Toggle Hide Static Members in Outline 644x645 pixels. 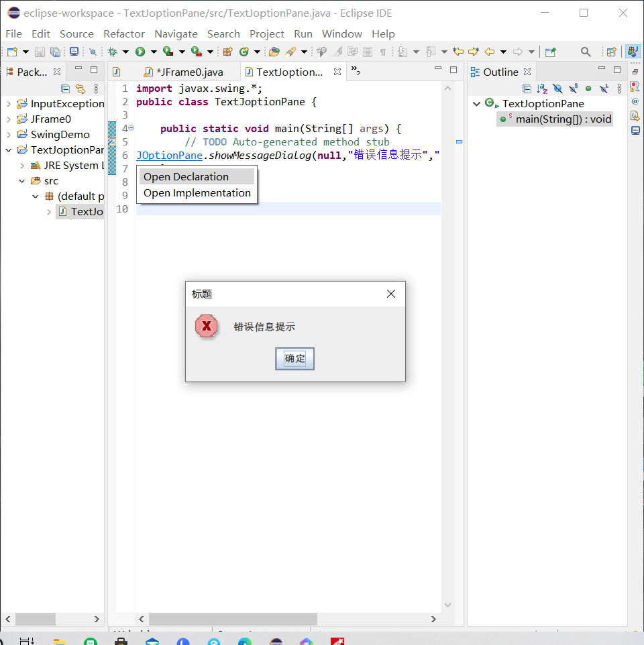tap(573, 89)
